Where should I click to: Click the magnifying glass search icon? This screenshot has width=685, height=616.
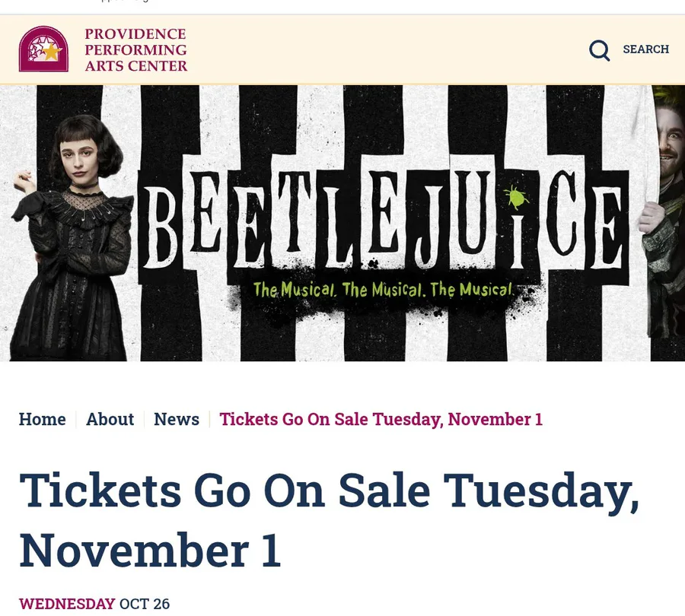click(599, 50)
